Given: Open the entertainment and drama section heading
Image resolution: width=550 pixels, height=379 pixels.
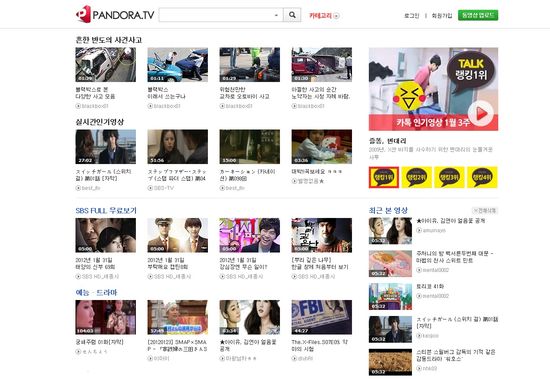Looking at the screenshot, I should pos(96,292).
